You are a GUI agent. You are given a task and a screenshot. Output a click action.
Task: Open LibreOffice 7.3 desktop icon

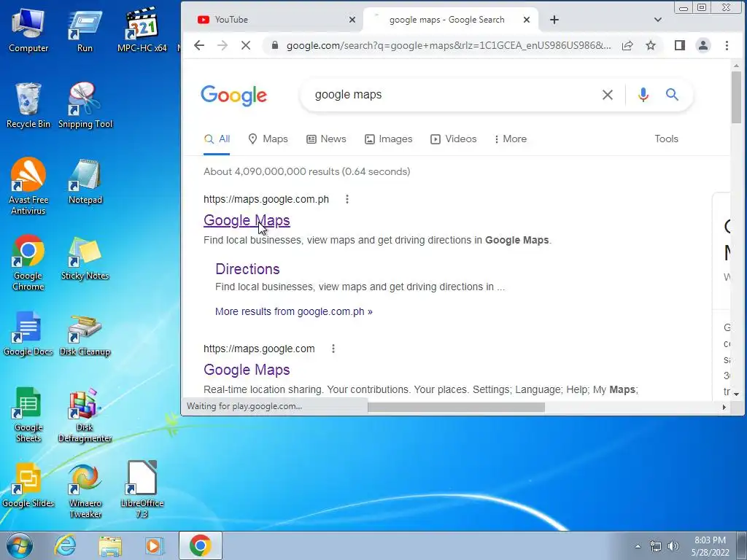point(142,490)
